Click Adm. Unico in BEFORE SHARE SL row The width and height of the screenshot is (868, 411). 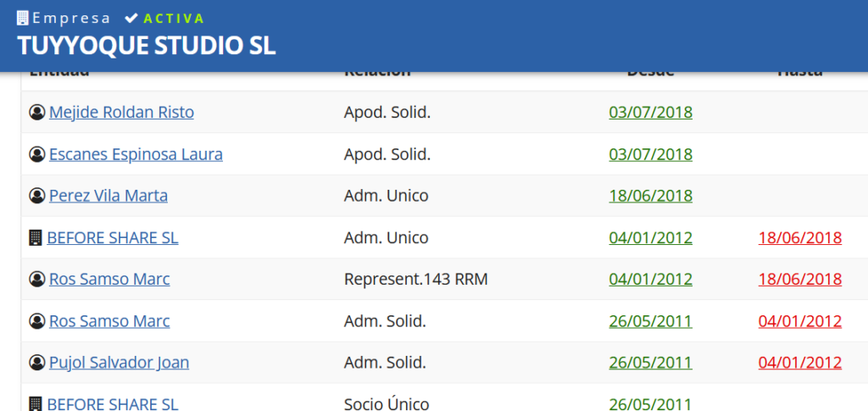[x=386, y=238]
